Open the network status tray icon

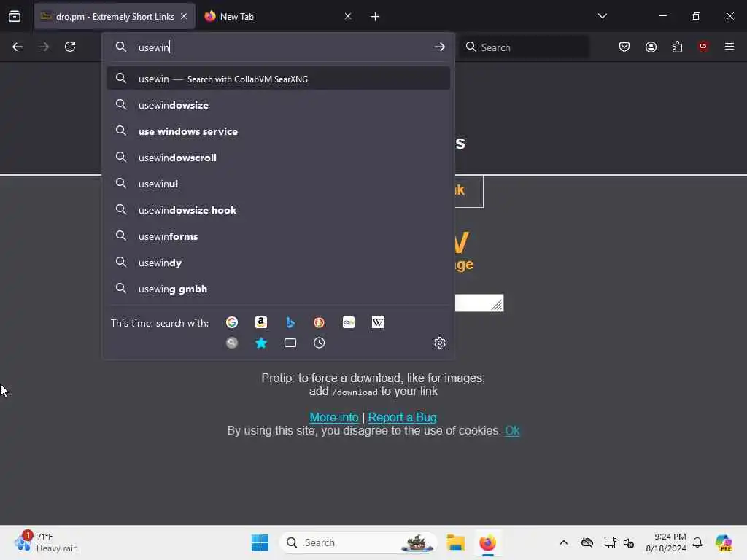coord(609,542)
